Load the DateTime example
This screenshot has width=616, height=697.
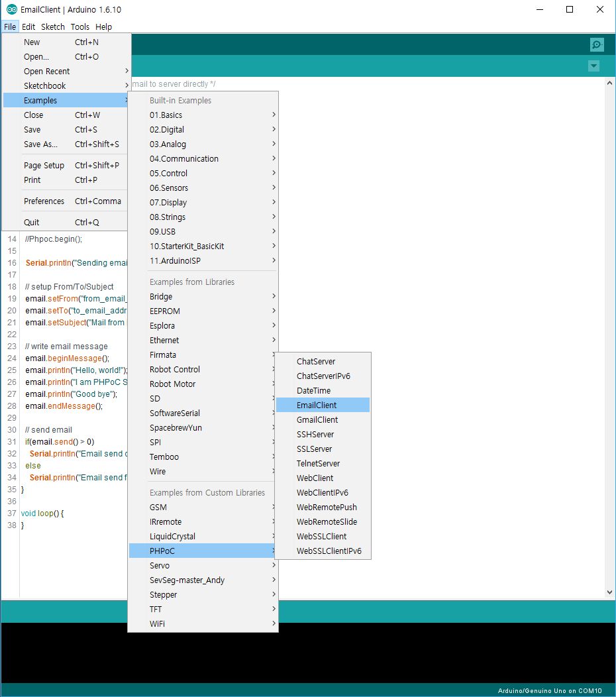click(x=323, y=391)
